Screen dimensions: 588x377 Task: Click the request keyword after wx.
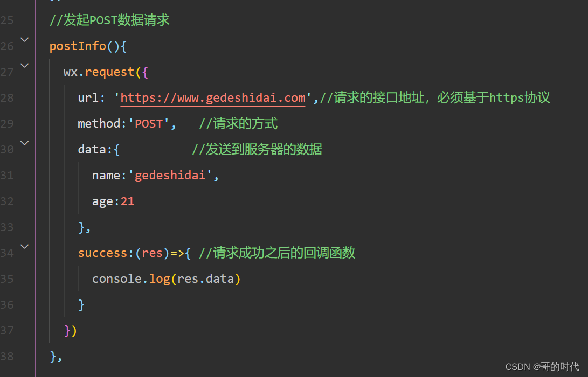[x=109, y=72]
